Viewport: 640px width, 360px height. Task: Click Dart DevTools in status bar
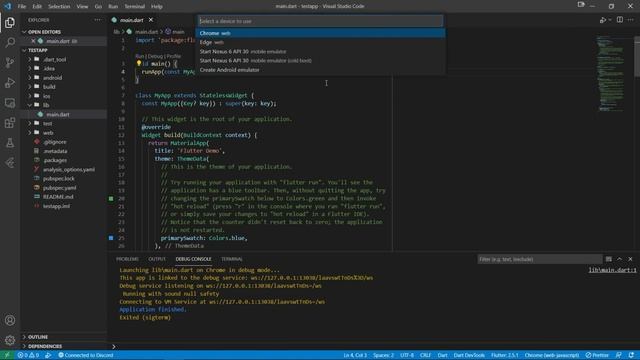point(469,355)
